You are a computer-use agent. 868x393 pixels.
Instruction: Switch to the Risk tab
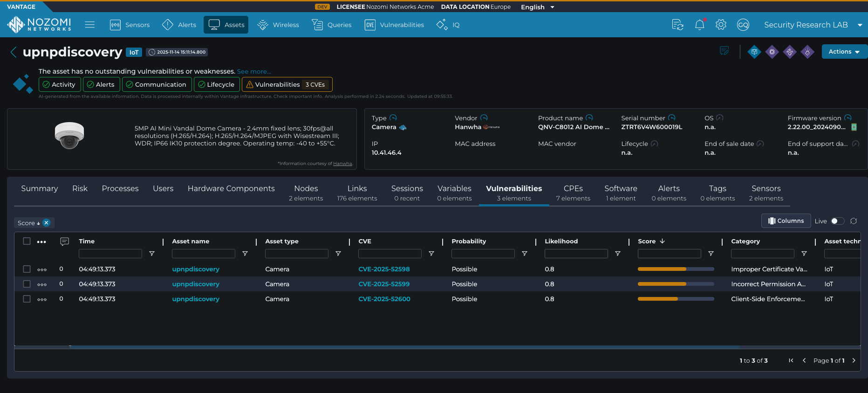point(80,188)
